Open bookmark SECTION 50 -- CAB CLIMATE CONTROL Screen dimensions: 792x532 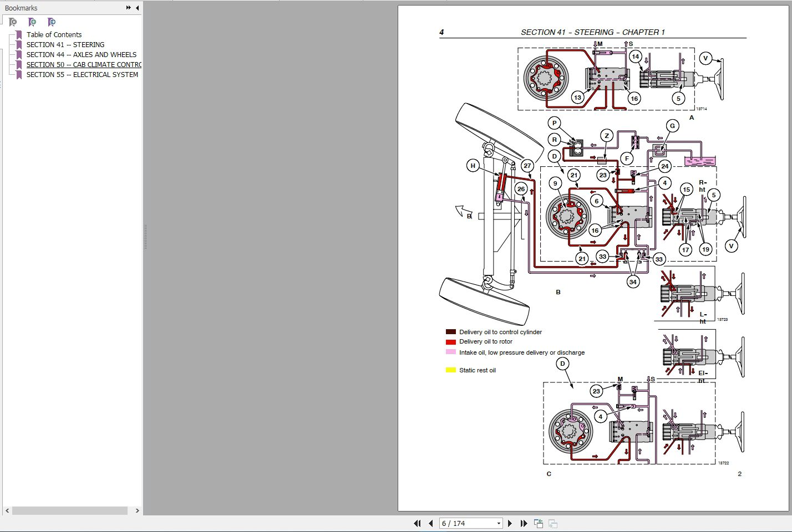[x=84, y=64]
